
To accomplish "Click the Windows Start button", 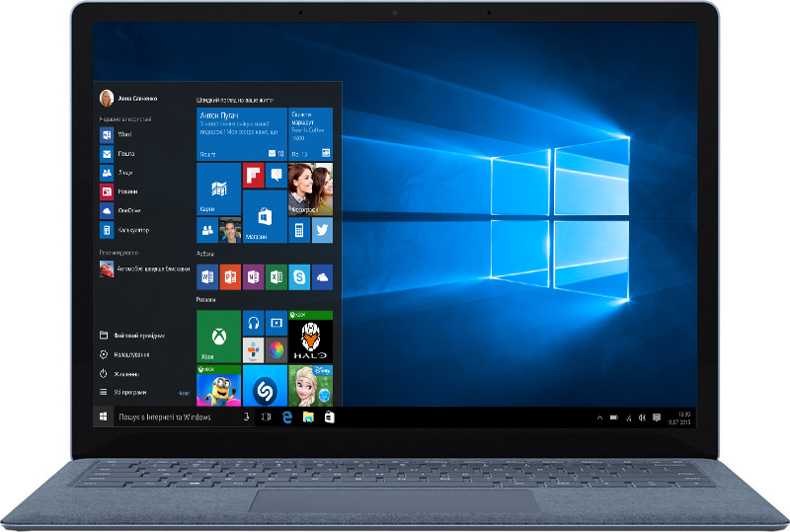I will pyautogui.click(x=104, y=418).
